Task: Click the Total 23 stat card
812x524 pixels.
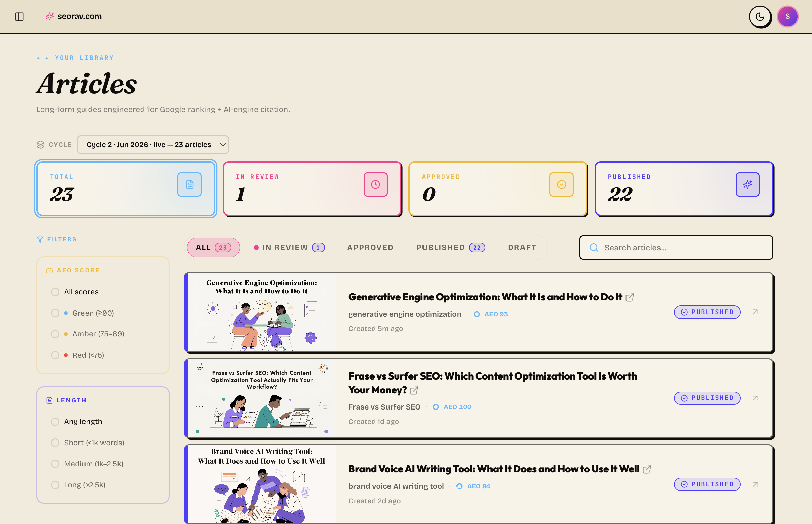Action: click(x=126, y=189)
